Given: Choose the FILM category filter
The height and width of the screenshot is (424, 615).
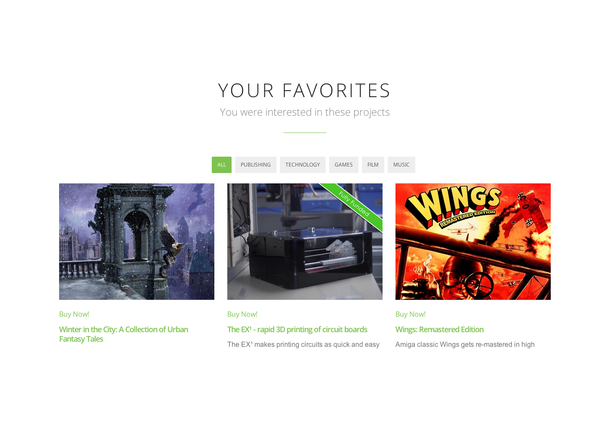Looking at the screenshot, I should [x=373, y=165].
